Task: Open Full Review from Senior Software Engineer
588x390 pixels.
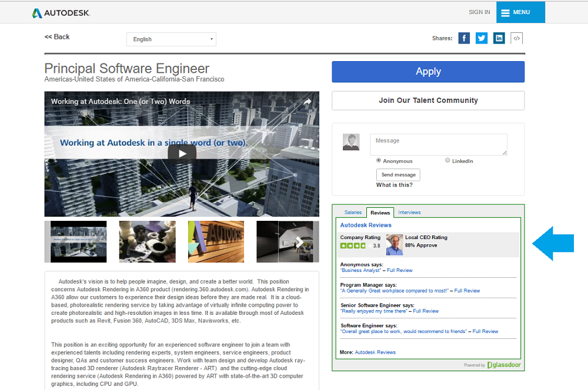Action: (x=426, y=311)
